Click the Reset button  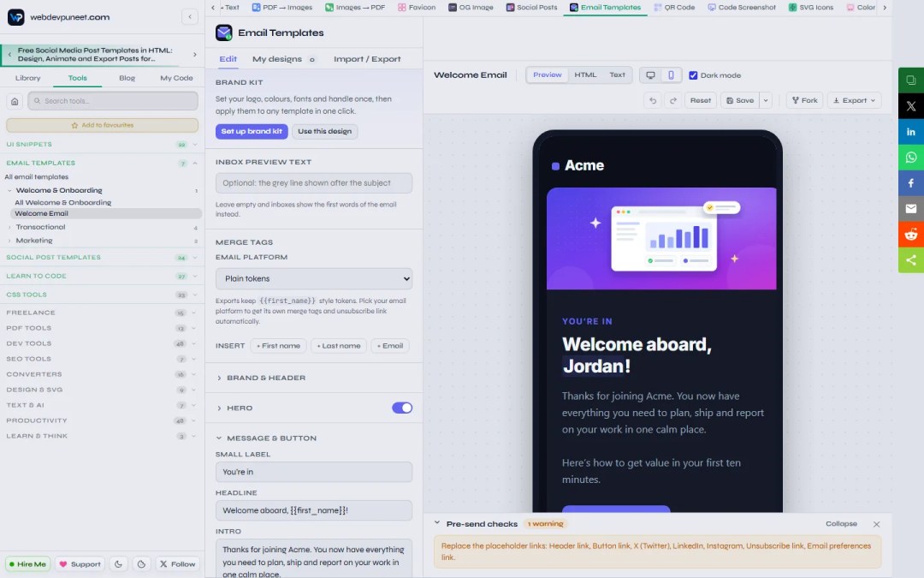pos(700,100)
